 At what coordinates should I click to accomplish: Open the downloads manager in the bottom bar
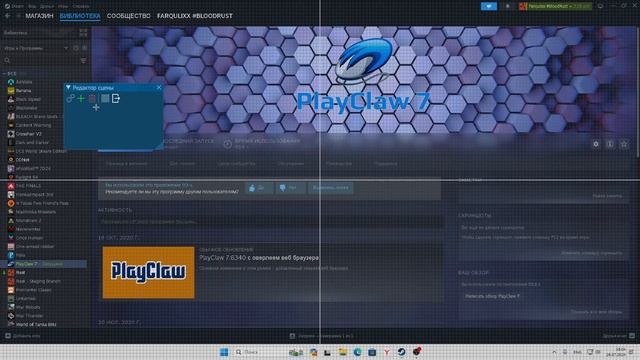pos(321,336)
